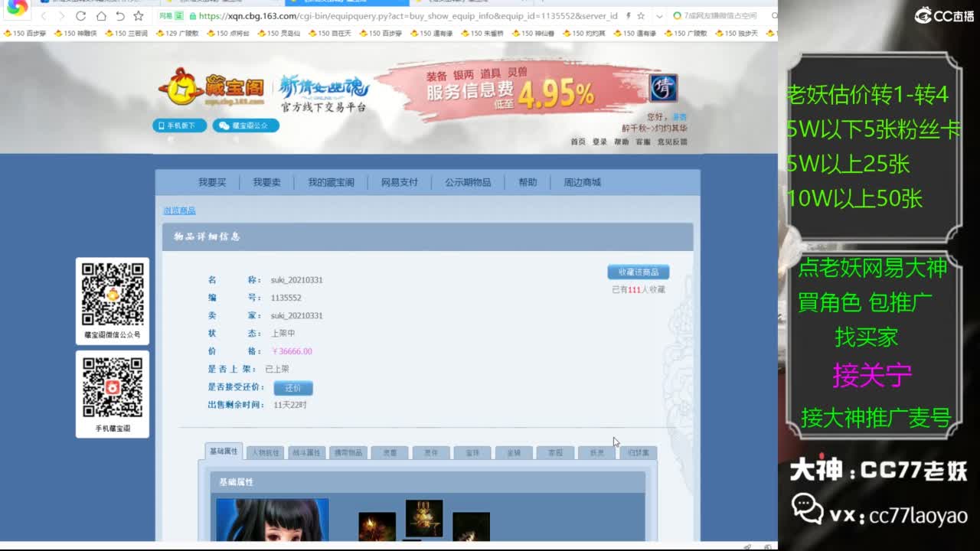Open the 客服 customer service link
The image size is (980, 551).
click(643, 142)
